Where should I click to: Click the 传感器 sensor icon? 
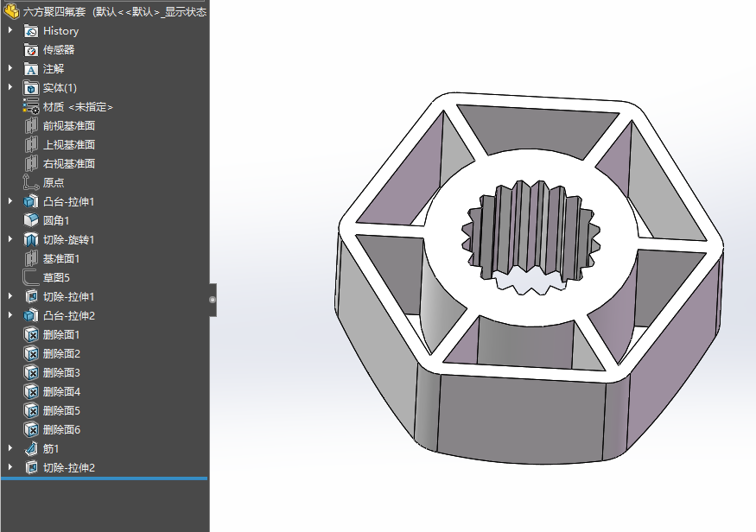[31, 49]
